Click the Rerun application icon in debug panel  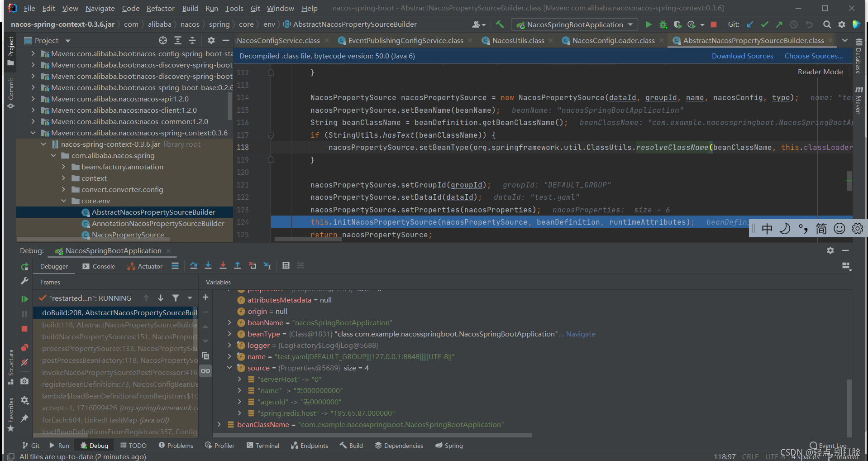(x=25, y=267)
